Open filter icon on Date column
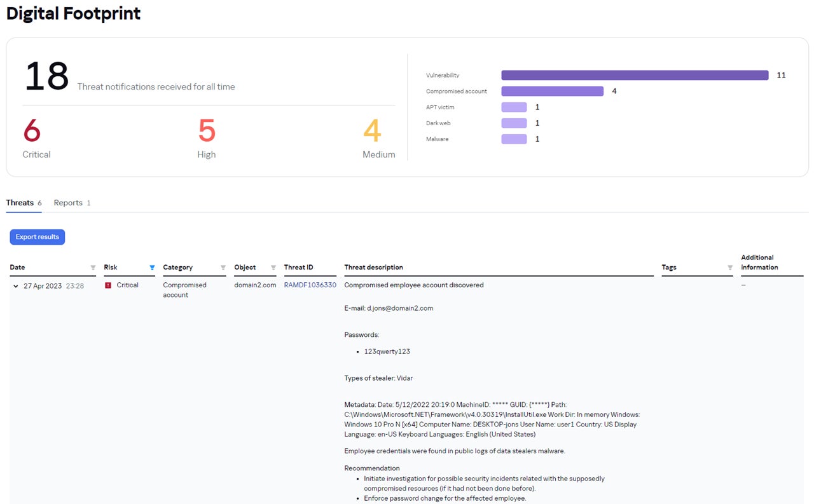The image size is (814, 504). pyautogui.click(x=93, y=268)
